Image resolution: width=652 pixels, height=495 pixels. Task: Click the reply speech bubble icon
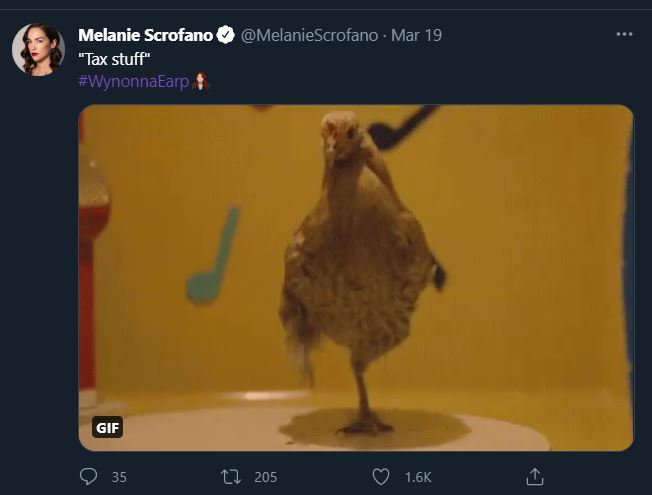(x=88, y=477)
